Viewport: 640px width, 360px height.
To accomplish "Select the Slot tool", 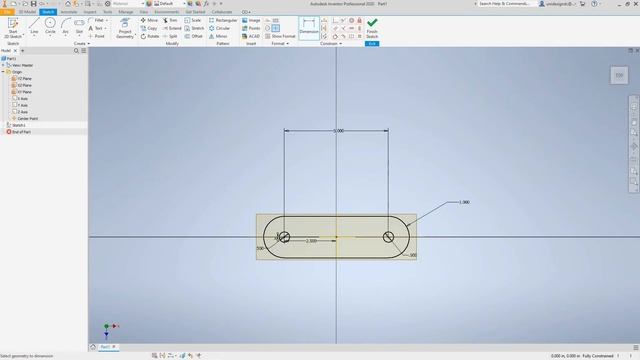I will click(x=79, y=26).
